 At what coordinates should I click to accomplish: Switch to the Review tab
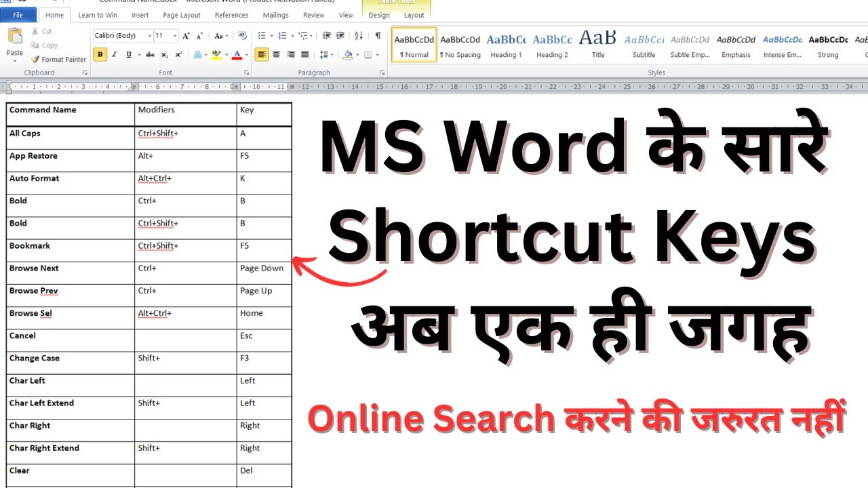313,15
